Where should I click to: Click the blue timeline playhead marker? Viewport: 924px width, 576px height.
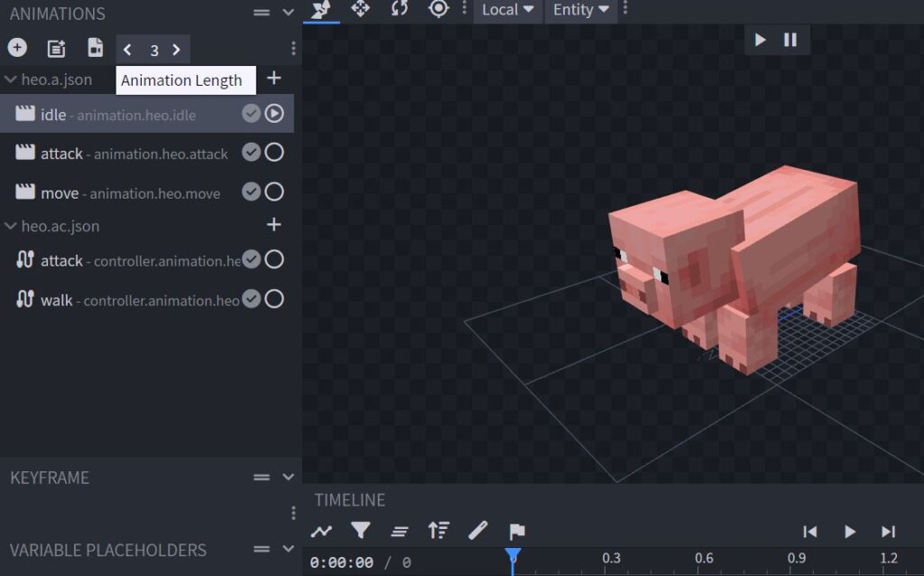(x=513, y=556)
